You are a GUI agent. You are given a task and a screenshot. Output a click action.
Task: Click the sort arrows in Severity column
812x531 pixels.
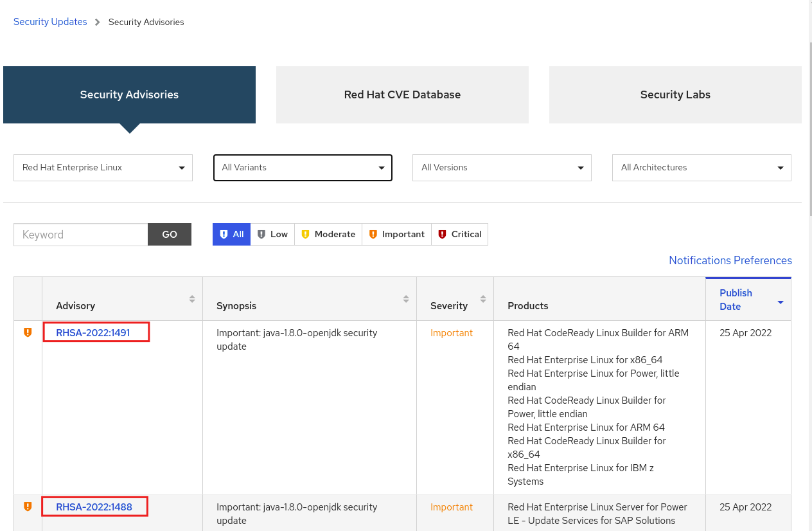(483, 299)
